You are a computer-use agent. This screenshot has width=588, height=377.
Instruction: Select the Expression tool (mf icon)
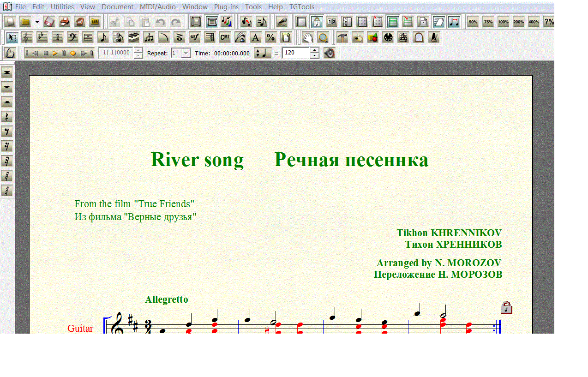pyautogui.click(x=195, y=37)
